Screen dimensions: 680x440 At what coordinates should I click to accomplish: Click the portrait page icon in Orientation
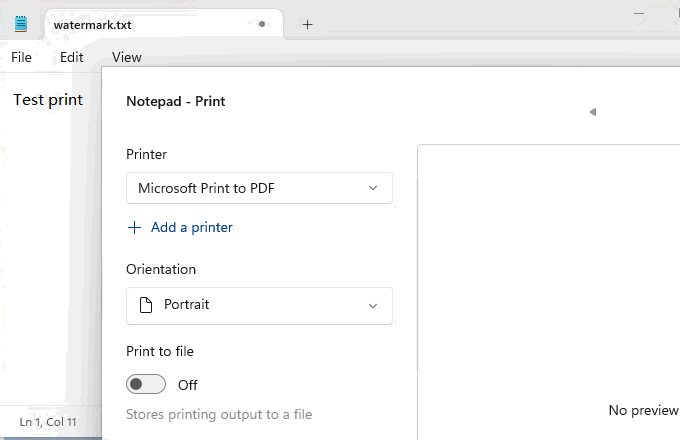[x=146, y=305]
